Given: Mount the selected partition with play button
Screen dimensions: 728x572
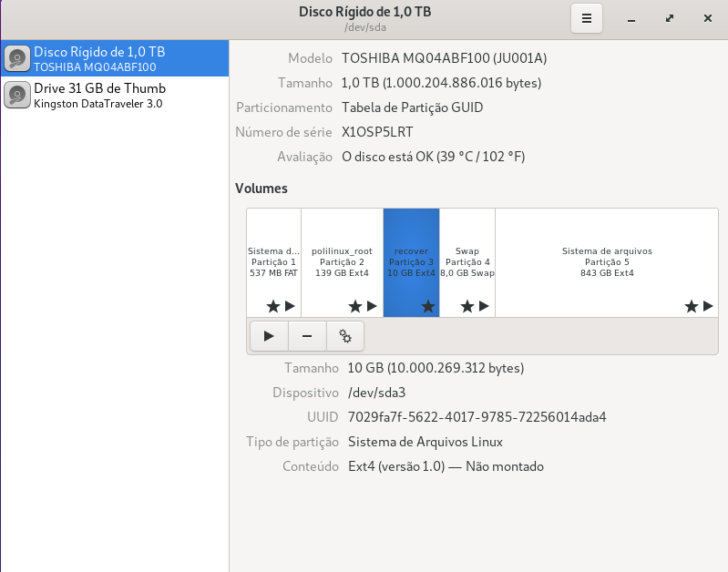Looking at the screenshot, I should [269, 336].
